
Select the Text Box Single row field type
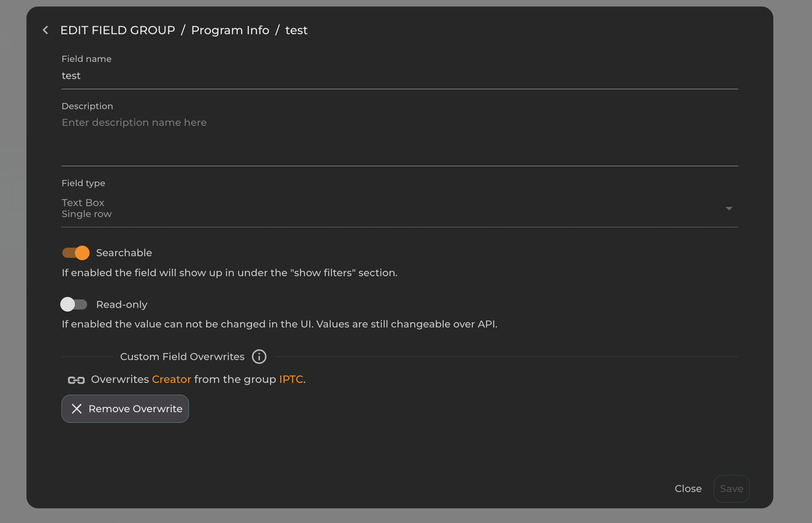coord(86,208)
